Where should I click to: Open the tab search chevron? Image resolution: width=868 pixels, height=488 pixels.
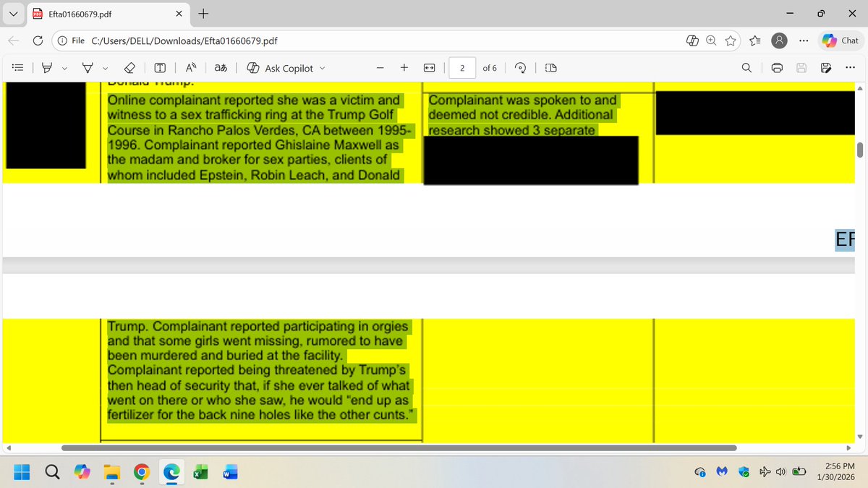[14, 14]
